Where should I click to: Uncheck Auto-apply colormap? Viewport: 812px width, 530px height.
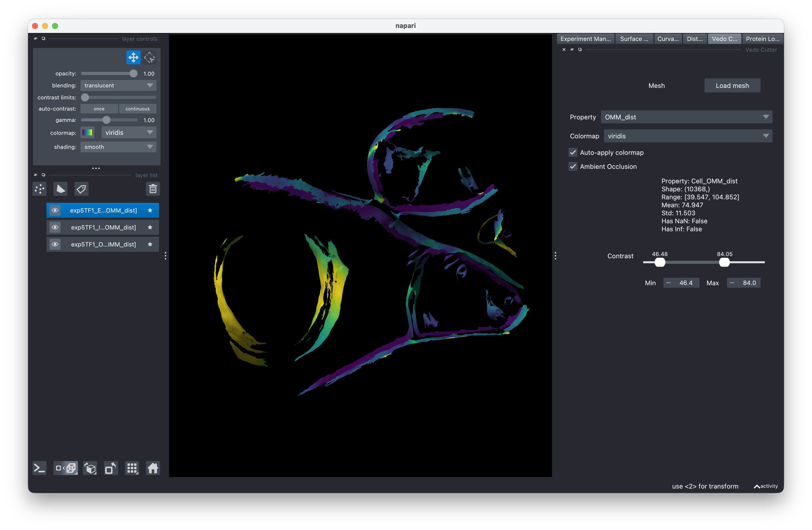573,152
